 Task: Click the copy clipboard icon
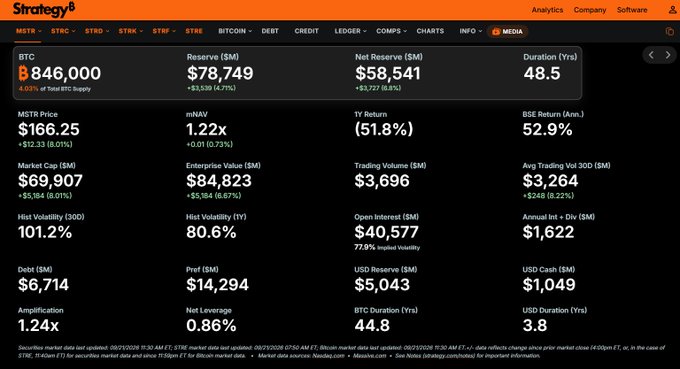click(x=670, y=31)
